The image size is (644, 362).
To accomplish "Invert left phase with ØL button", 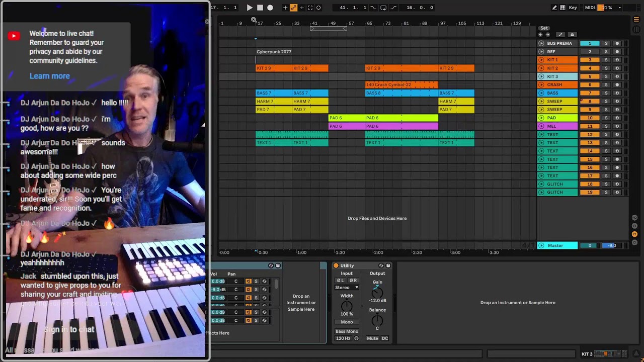I will click(x=341, y=281).
